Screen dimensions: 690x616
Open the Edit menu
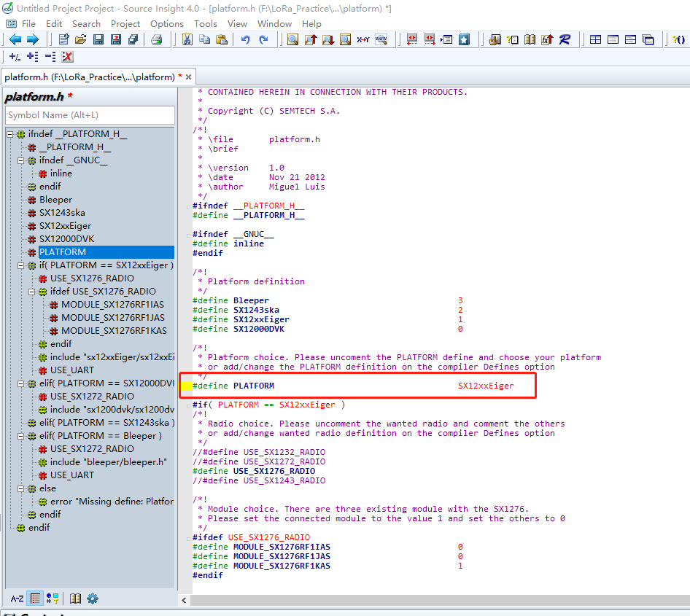click(54, 24)
